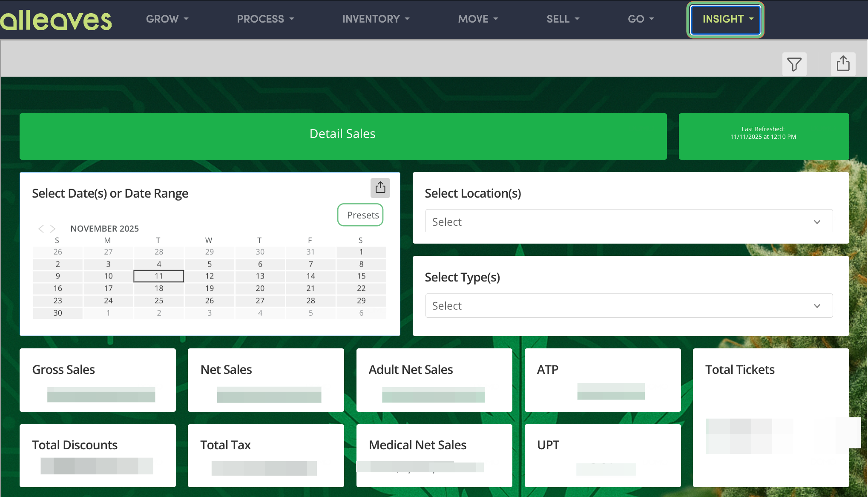Click the Net Sales card
This screenshot has height=497, width=868.
pyautogui.click(x=266, y=380)
